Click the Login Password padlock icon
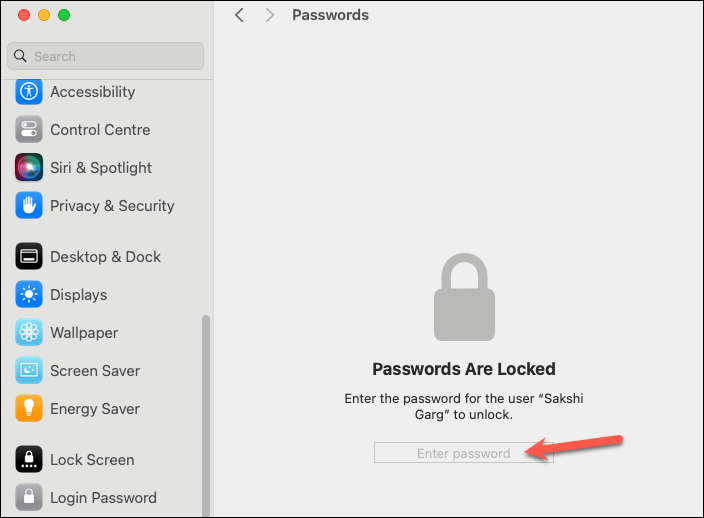The width and height of the screenshot is (704, 518). pyautogui.click(x=29, y=497)
